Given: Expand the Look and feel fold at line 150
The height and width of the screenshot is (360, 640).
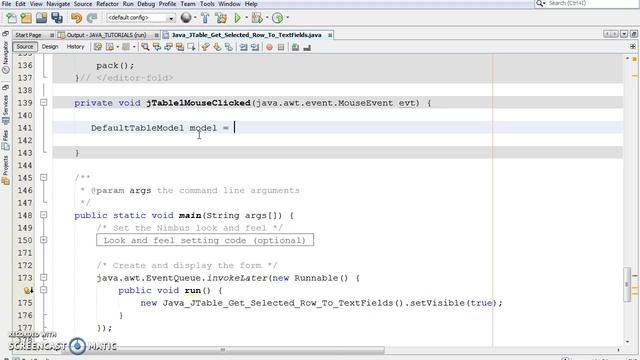Looking at the screenshot, I should coord(44,240).
